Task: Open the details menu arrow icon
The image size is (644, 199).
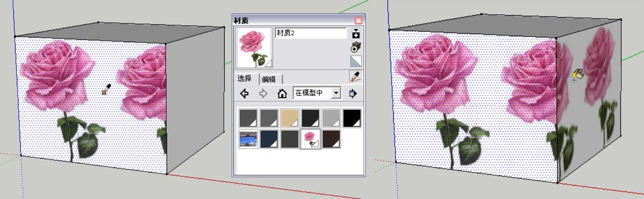Action: click(352, 93)
